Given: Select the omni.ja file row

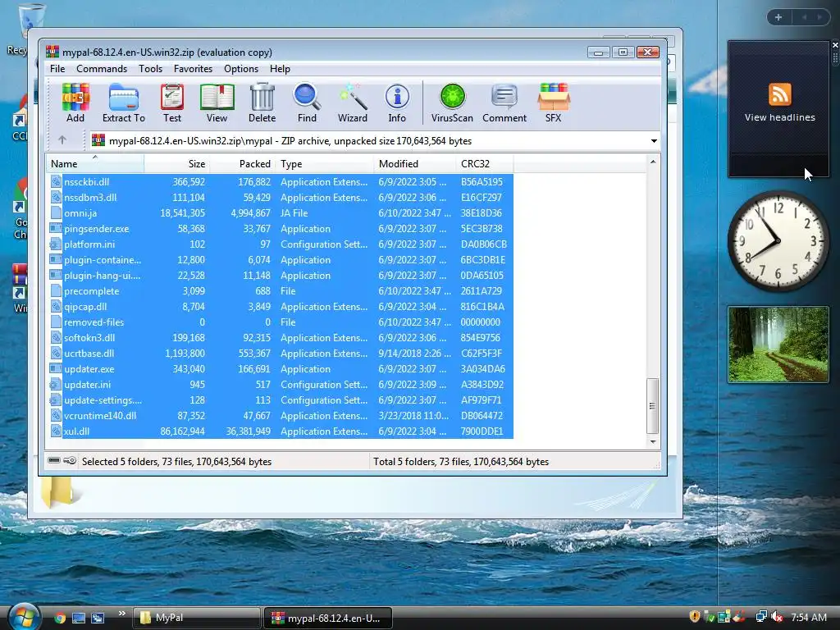Looking at the screenshot, I should pyautogui.click(x=281, y=212).
